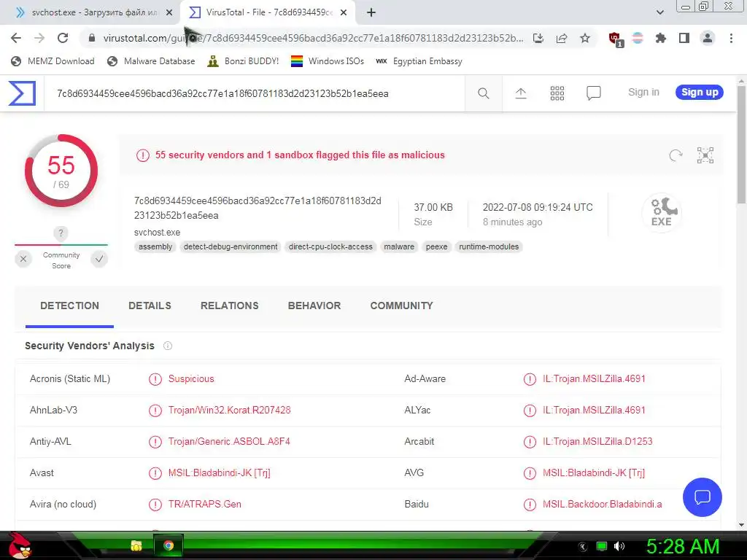Open the tab search dropdown arrow
The width and height of the screenshot is (747, 560).
[x=659, y=12]
